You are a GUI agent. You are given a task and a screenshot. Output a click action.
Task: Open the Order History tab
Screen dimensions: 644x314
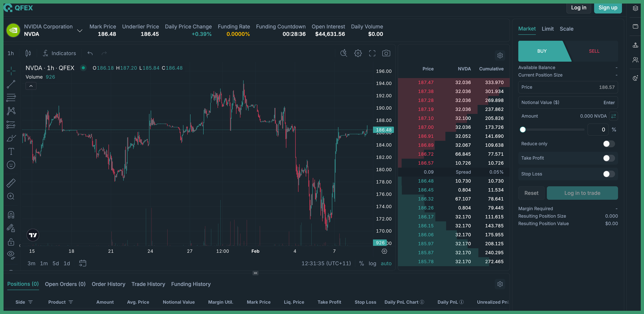point(109,284)
